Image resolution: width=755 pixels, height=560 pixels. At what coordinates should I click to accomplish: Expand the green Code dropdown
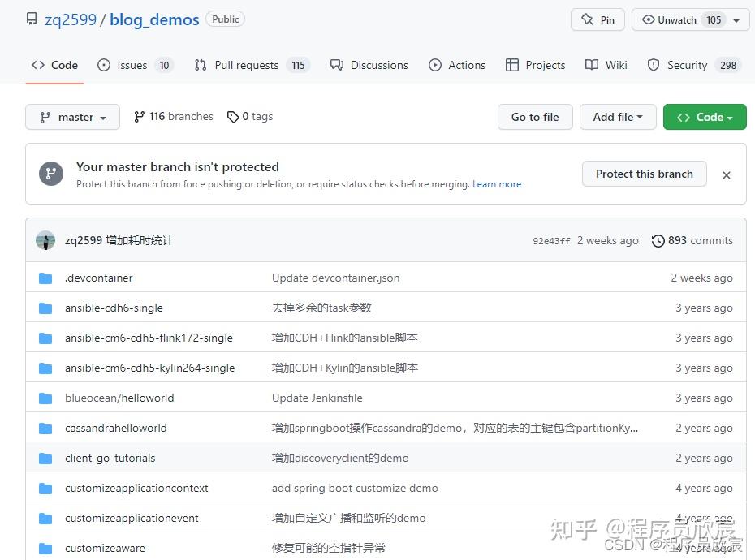tap(705, 117)
